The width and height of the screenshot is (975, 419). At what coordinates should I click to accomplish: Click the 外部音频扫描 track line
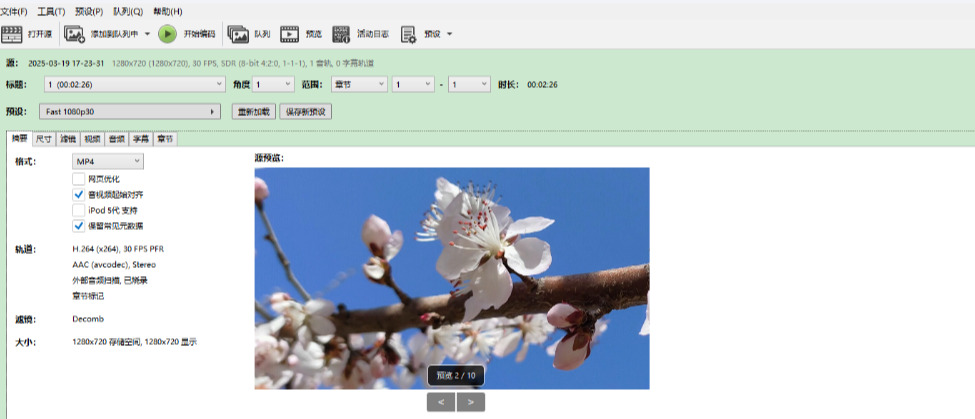pyautogui.click(x=110, y=280)
